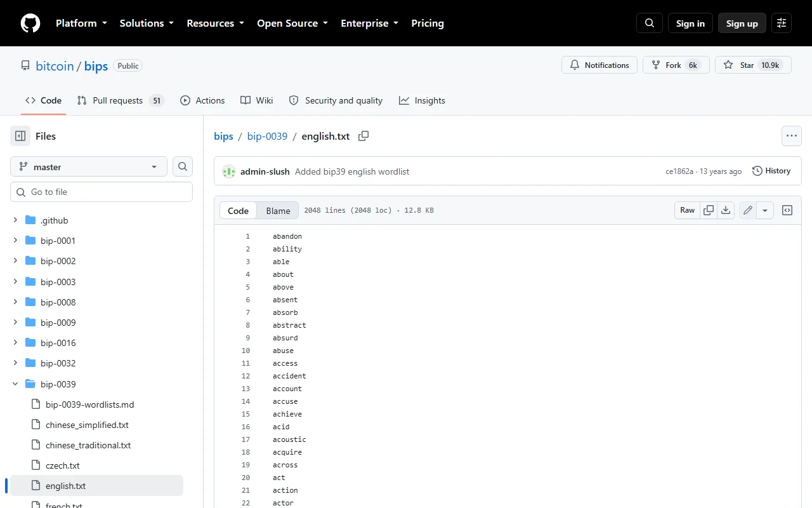
Task: Open the GitHub homepage logo
Action: (30, 23)
